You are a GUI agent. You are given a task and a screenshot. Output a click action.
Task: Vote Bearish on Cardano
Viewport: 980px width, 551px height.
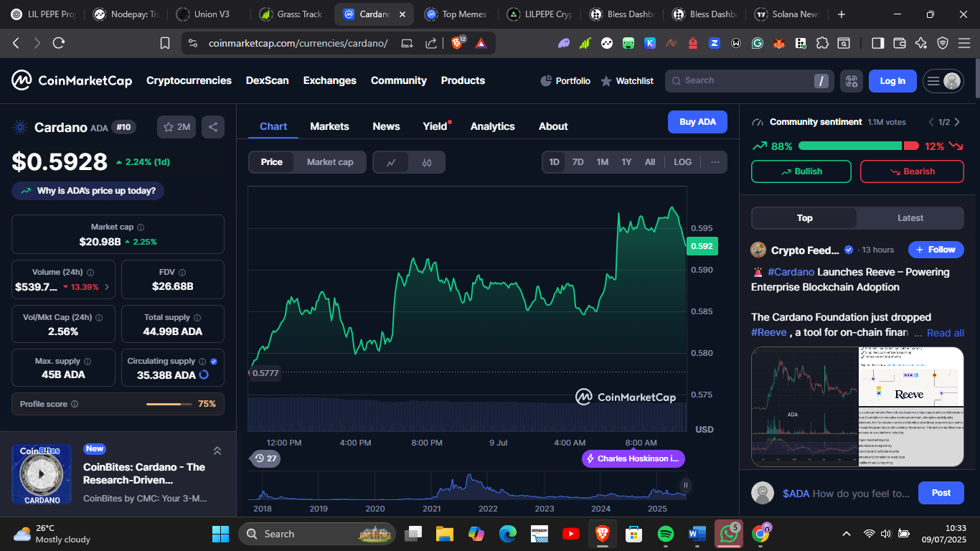click(x=912, y=171)
